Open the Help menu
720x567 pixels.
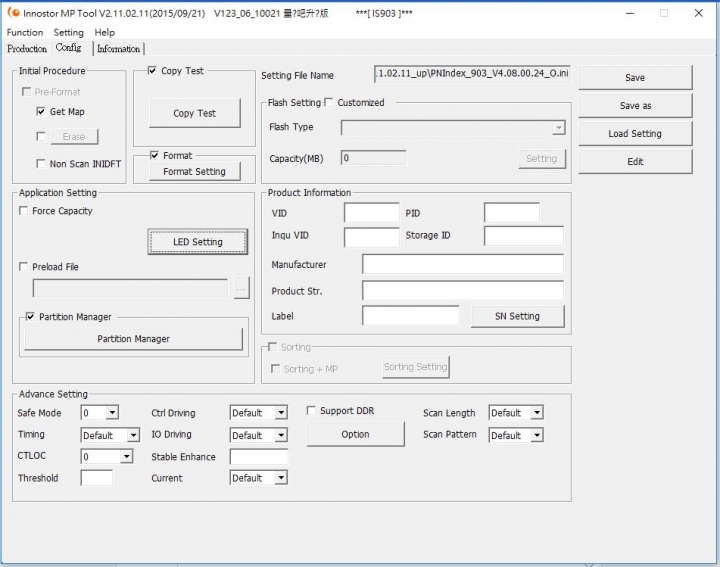coord(105,33)
